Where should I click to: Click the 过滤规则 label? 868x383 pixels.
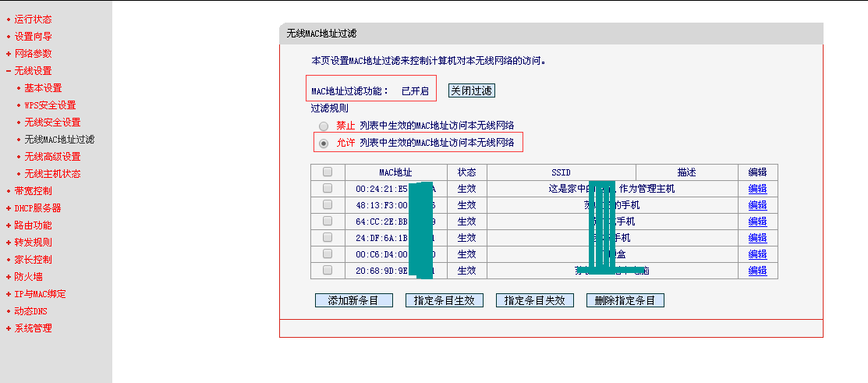point(329,108)
